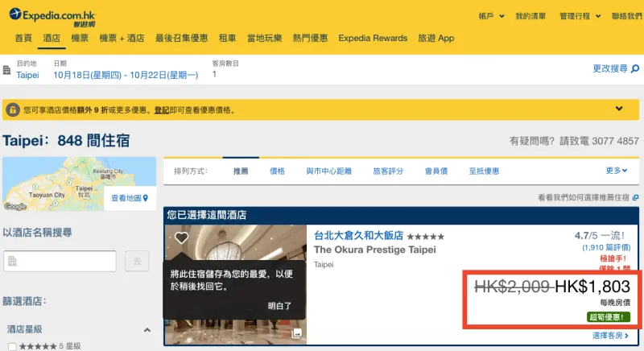Screen dimensions: 644x351
Task: Click the external link icon after 看看我們如何選擇推薦住宿
Action: pos(635,197)
